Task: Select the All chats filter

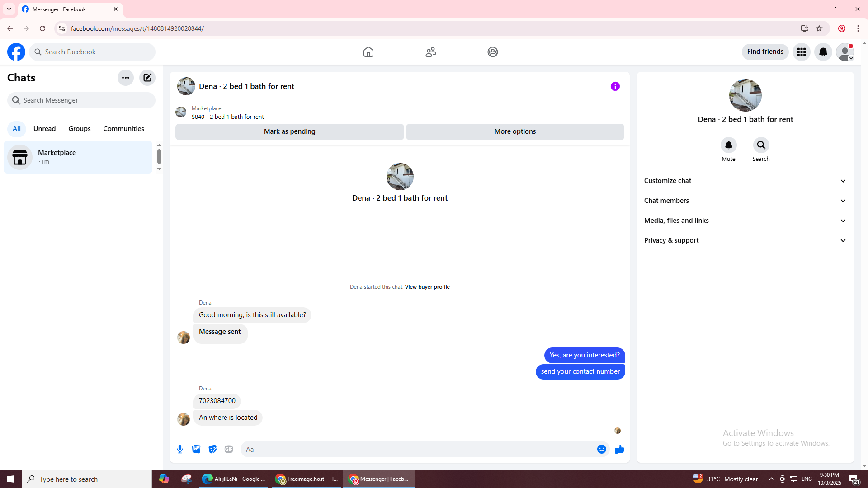Action: [17, 129]
